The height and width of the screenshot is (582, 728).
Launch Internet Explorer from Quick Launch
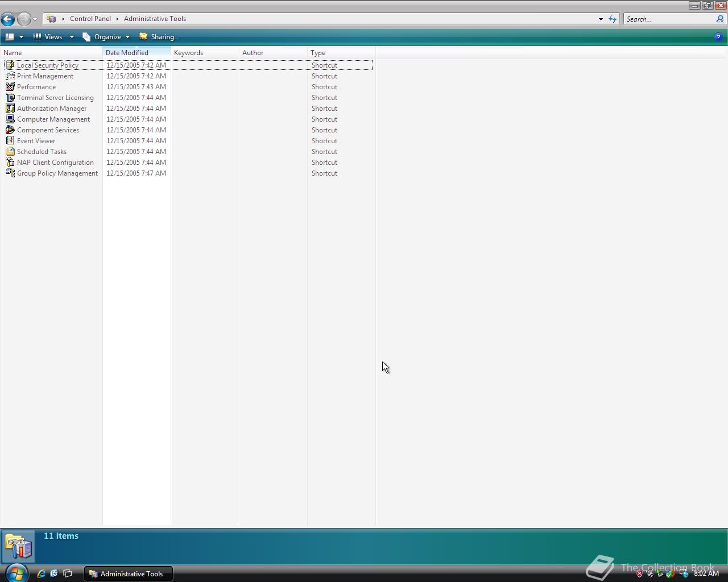pos(41,573)
